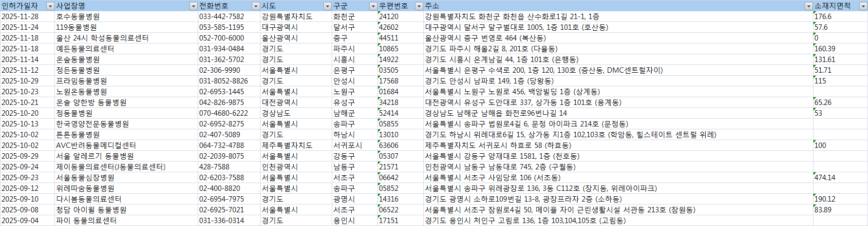Select address 경상남도 남해군 남해읍 화전로96번나길 14

click(x=618, y=113)
